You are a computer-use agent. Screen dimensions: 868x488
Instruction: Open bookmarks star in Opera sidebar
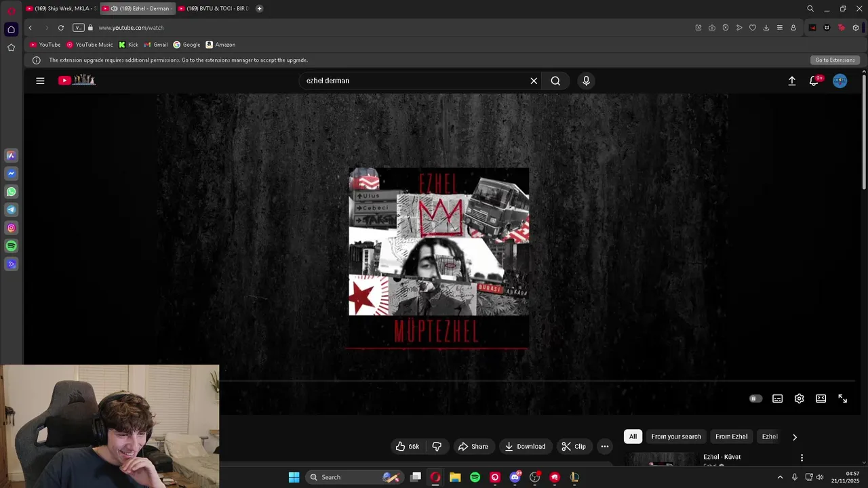[x=11, y=47]
